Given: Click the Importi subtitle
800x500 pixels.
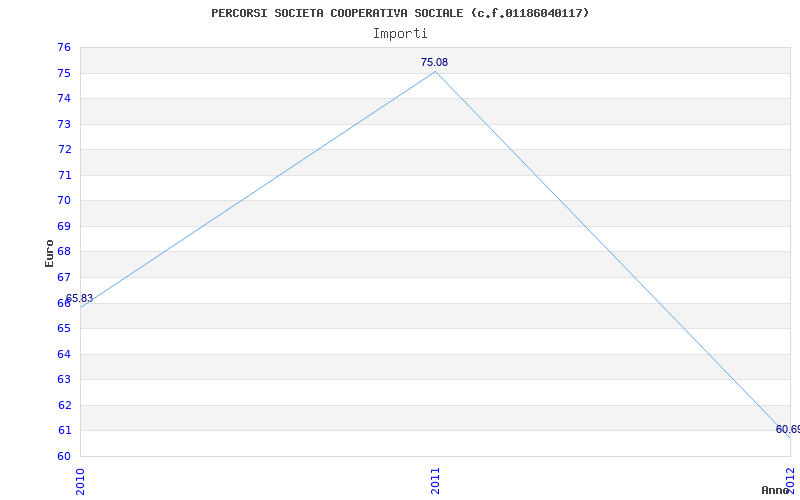Looking at the screenshot, I should [x=400, y=34].
